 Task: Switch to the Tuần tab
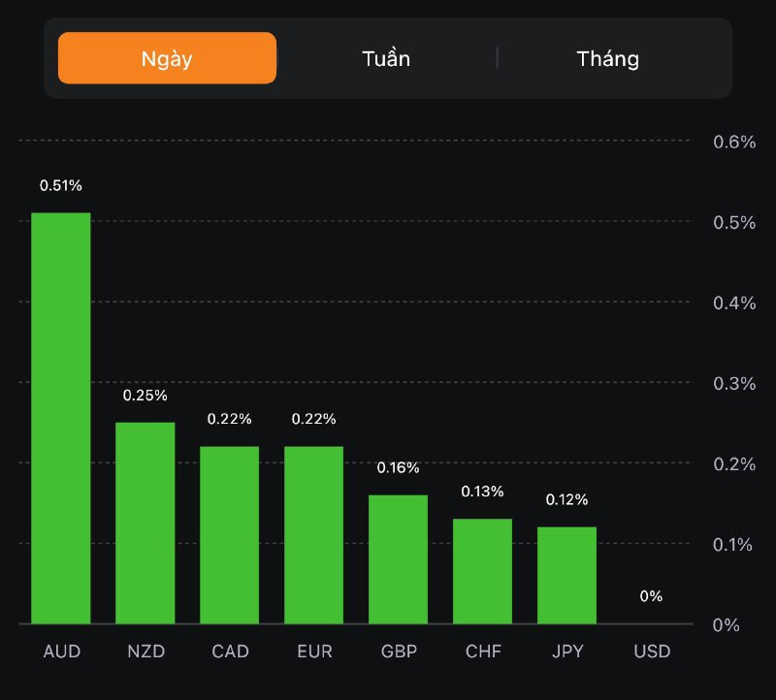(x=386, y=58)
